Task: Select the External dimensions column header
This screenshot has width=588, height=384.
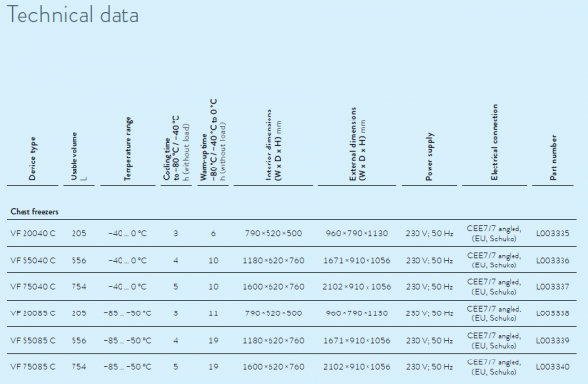Action: point(357,144)
